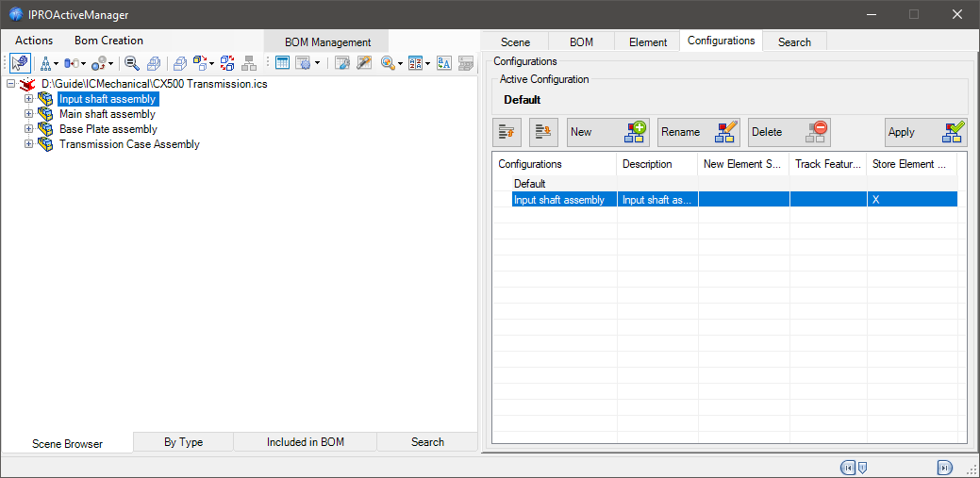The height and width of the screenshot is (478, 980).
Task: Toggle Track Feature cell for Input shaft assembly row
Action: (x=827, y=200)
